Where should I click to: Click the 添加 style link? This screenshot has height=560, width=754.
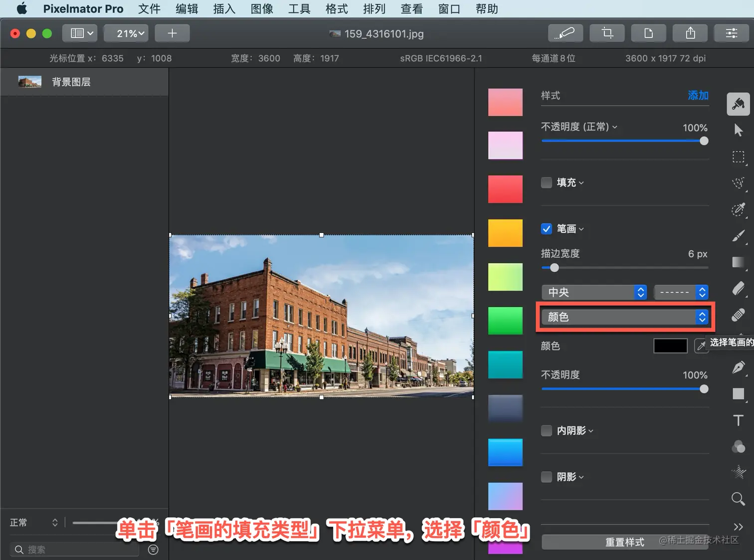698,95
